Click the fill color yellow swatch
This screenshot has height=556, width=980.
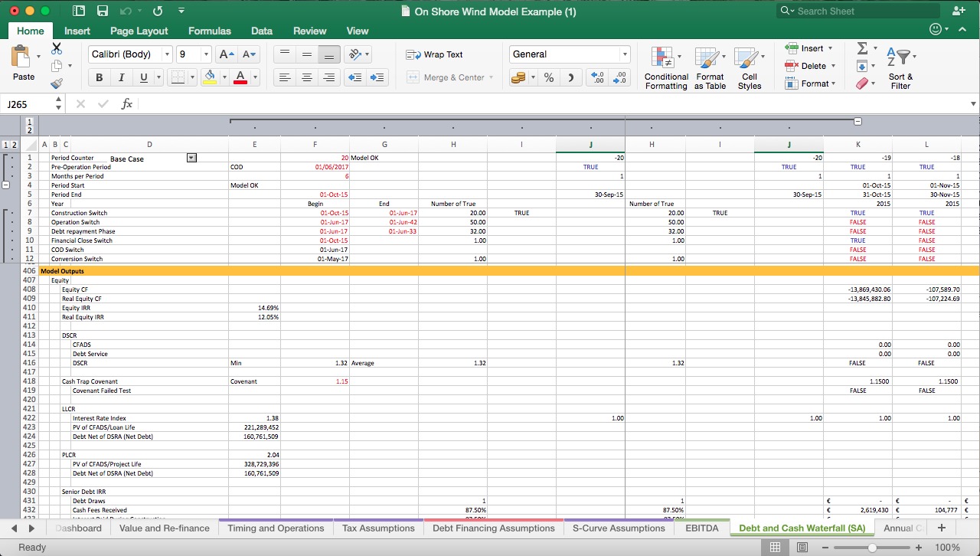[x=210, y=77]
